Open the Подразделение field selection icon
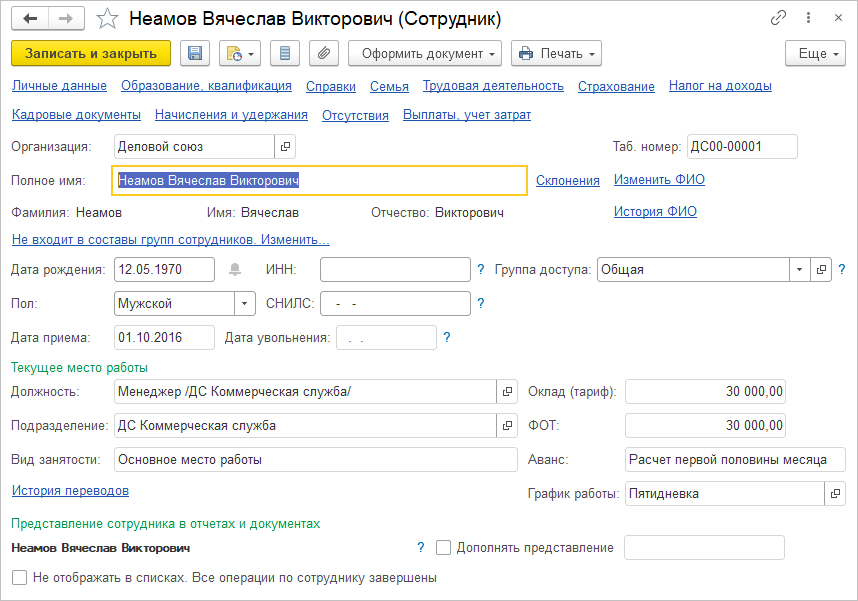Viewport: 858px width, 601px height. 507,426
